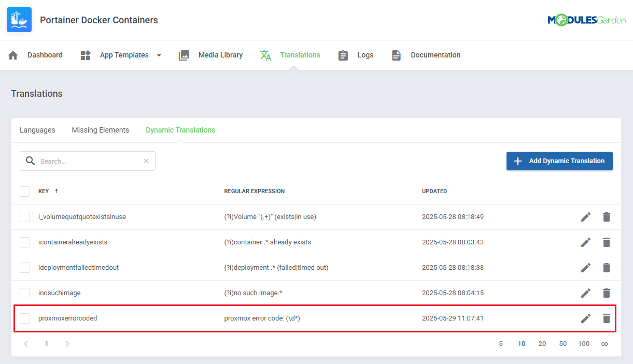Check the i_volumequotquotexistsinuse row checkbox
633x364 pixels.
pyautogui.click(x=25, y=217)
